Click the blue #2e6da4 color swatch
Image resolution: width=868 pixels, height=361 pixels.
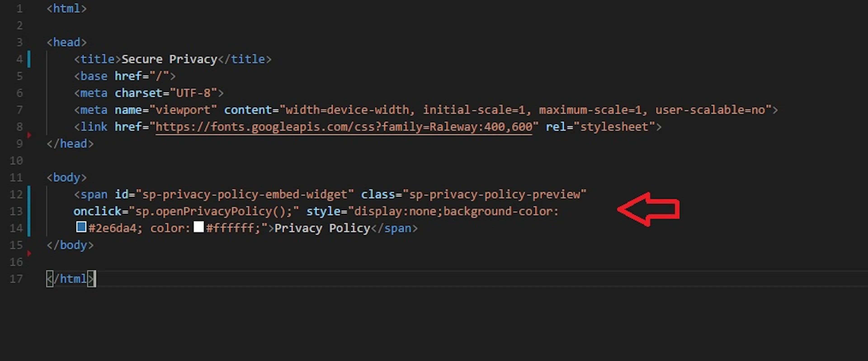click(81, 227)
